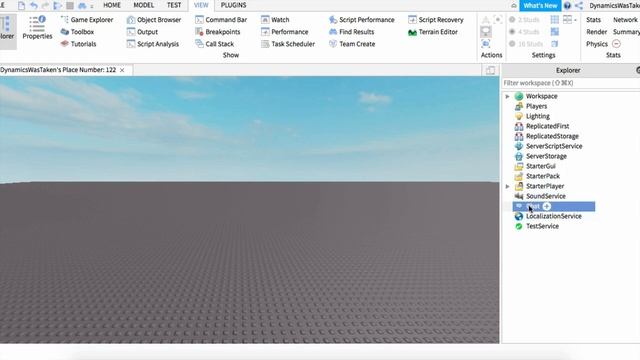Screen dimensions: 640x360
Task: Select TestService in Explorer
Action: tap(542, 226)
